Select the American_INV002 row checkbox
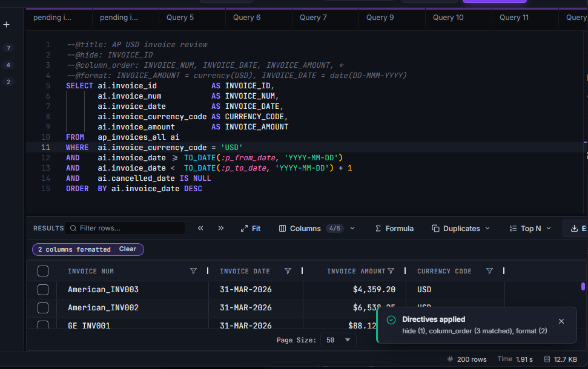 (43, 308)
